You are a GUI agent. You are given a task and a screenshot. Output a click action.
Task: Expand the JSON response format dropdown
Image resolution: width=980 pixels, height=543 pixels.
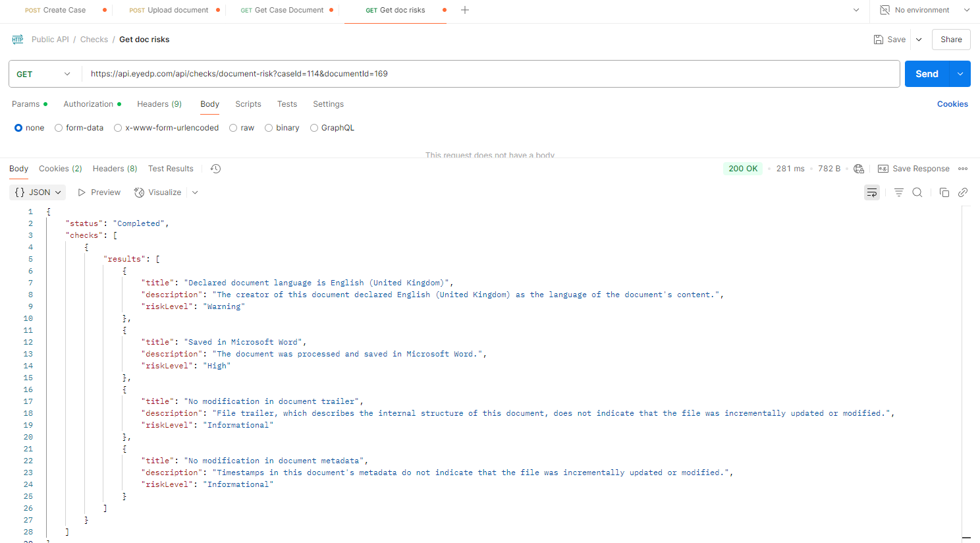[x=38, y=192]
